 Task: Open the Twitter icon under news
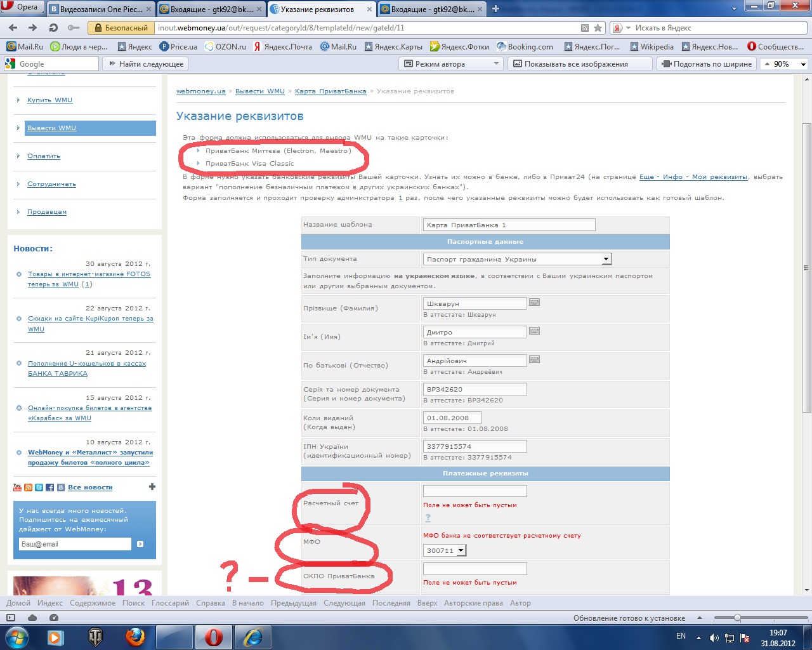(x=39, y=487)
